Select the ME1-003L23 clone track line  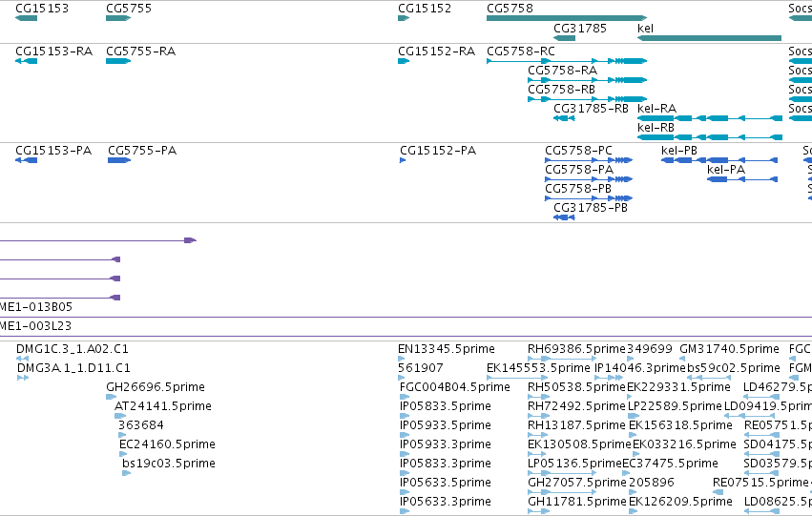click(x=406, y=337)
